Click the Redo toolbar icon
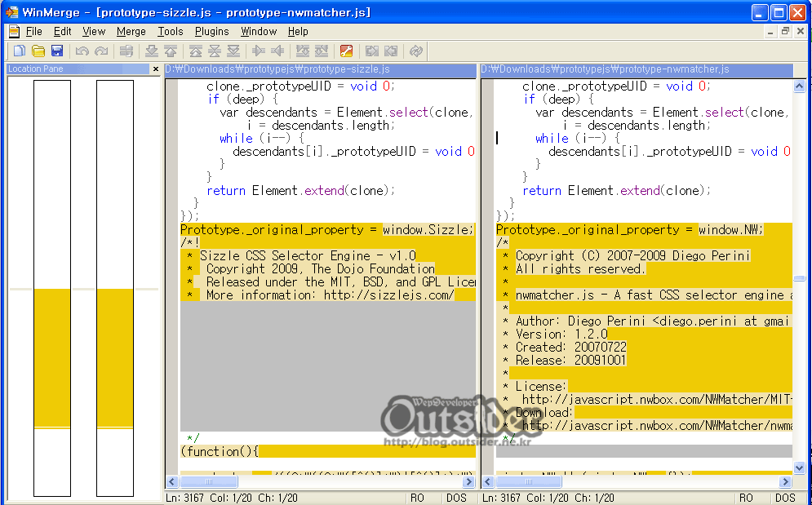 coord(101,51)
